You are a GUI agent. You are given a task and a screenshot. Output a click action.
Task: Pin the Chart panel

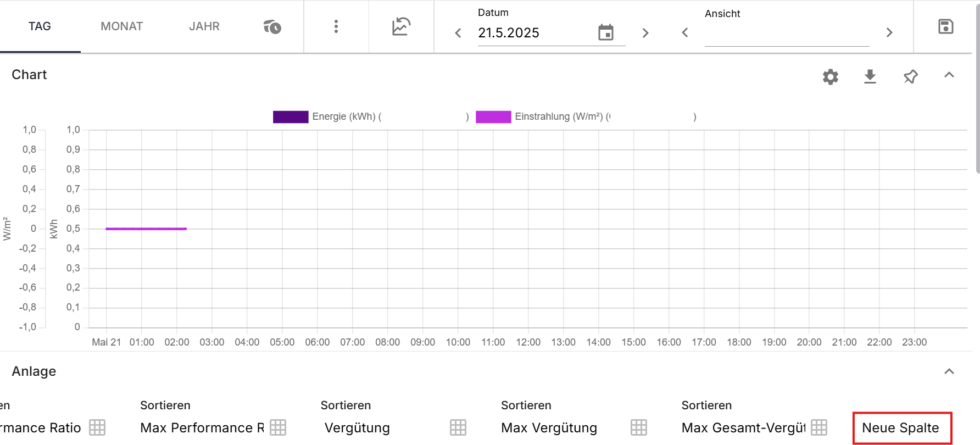coord(910,76)
